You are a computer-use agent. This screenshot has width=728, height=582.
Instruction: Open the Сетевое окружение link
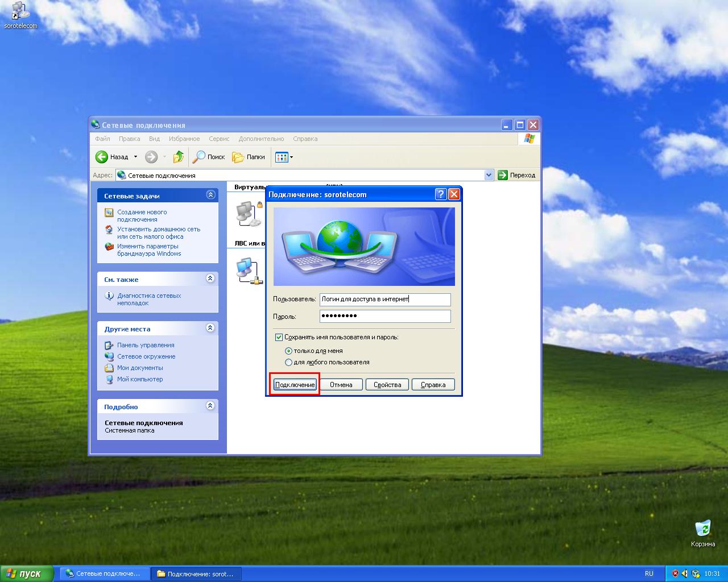tap(146, 356)
